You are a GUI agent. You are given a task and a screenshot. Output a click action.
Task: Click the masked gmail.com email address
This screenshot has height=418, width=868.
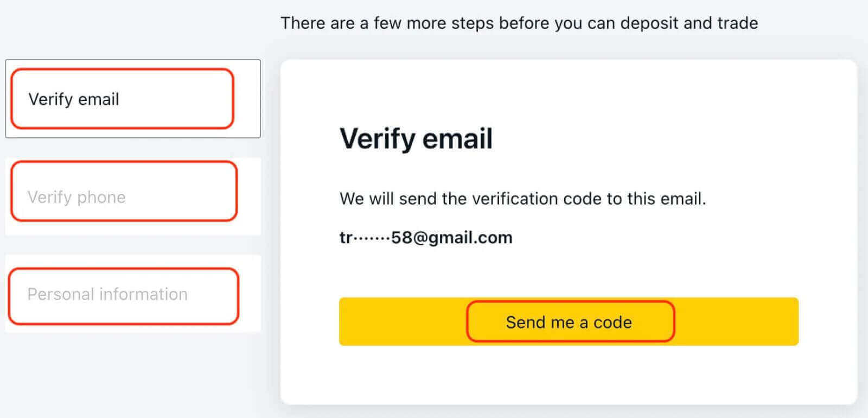[426, 238]
